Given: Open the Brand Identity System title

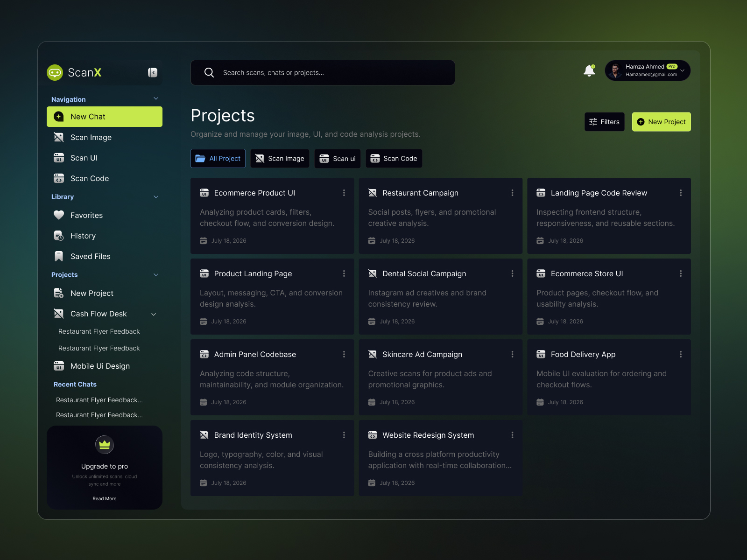Looking at the screenshot, I should [x=253, y=435].
